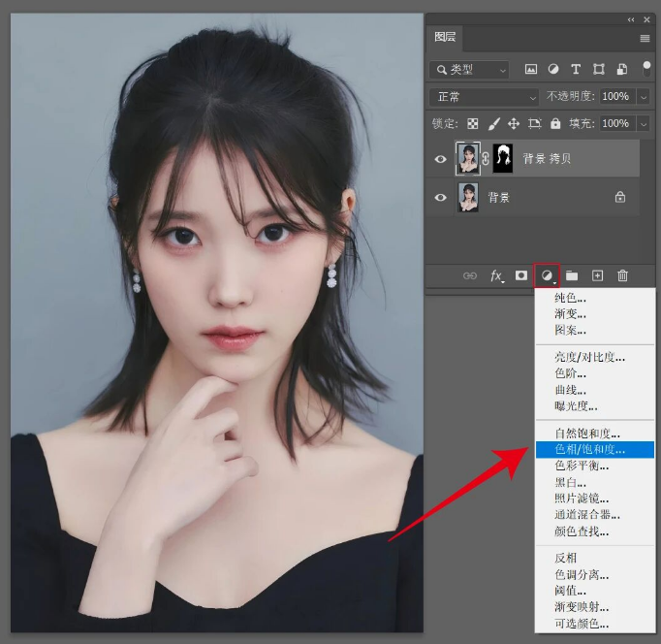Lock transparent pixels checkerboard icon

pos(473,123)
